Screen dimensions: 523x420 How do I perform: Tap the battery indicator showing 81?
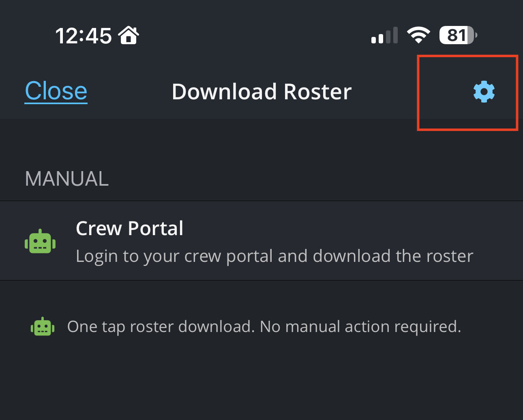click(457, 35)
